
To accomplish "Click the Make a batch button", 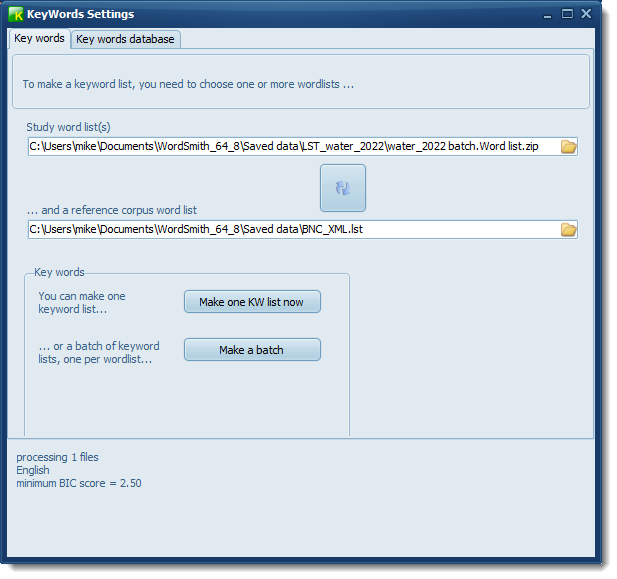I will 252,350.
